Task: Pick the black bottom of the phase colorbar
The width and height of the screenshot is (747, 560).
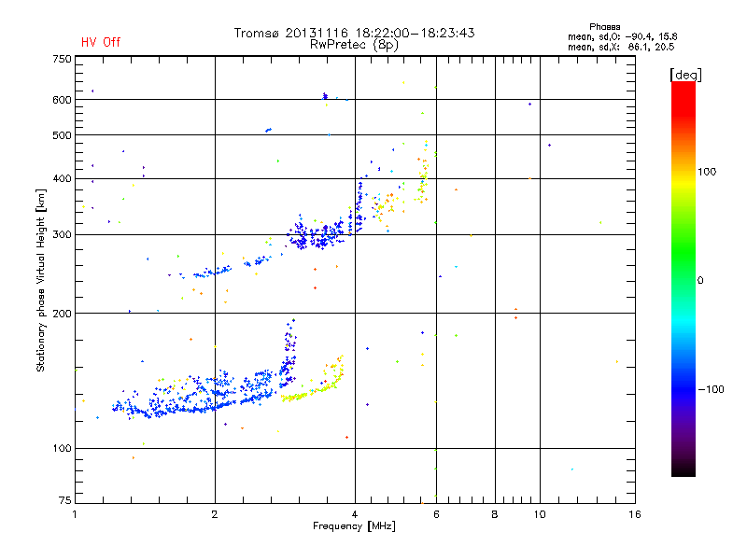Action: [684, 470]
